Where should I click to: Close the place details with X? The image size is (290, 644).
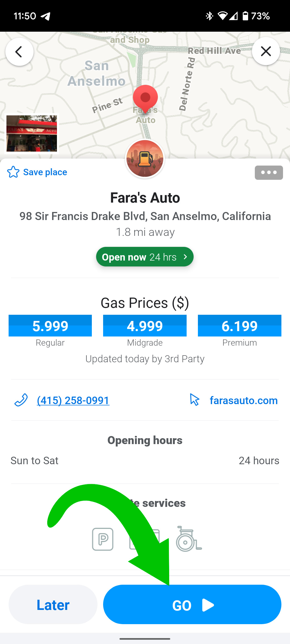pos(266,51)
